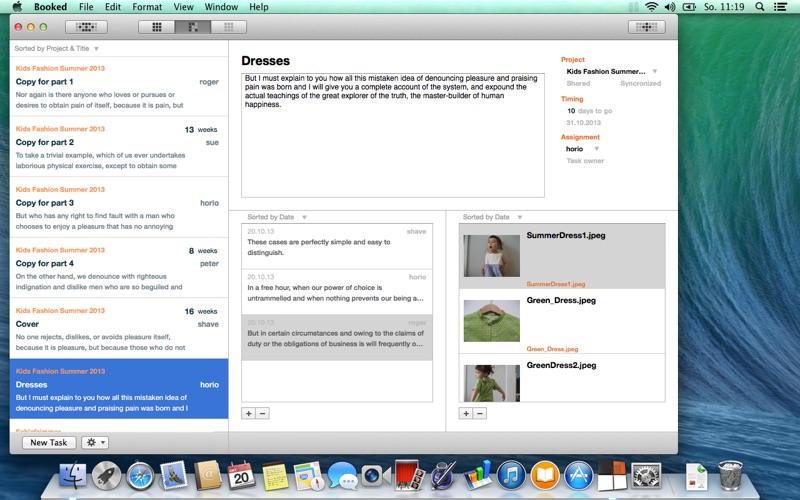Add a note with the plus below notes list
This screenshot has width=800, height=500.
tap(248, 413)
